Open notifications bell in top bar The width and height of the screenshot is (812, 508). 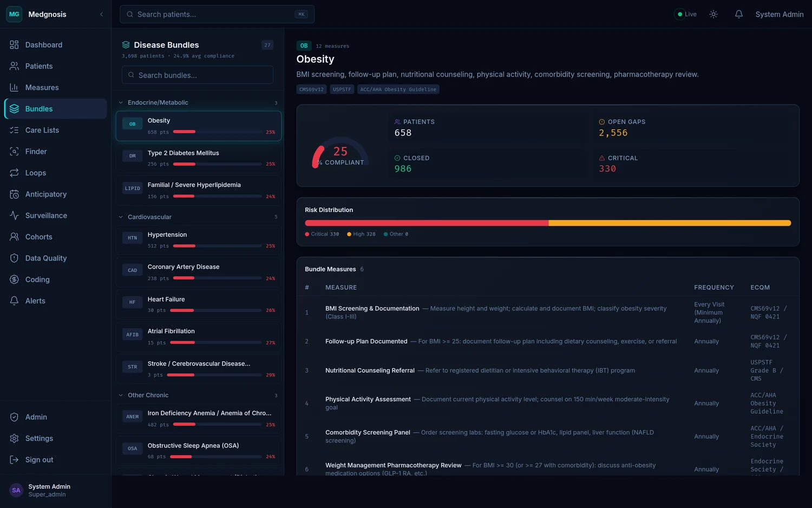coord(738,14)
